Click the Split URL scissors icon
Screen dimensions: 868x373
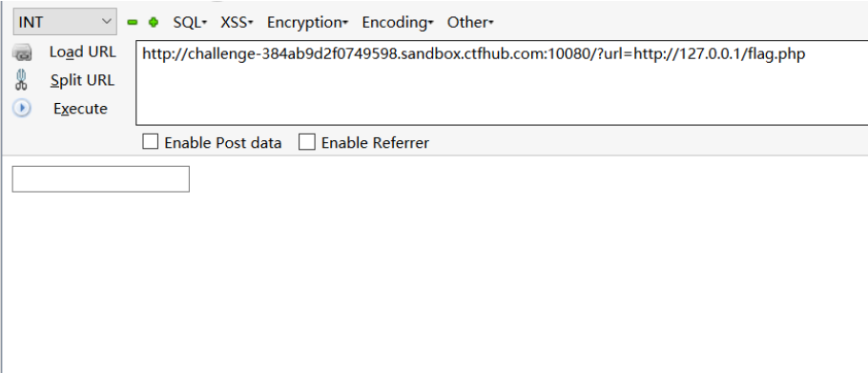pyautogui.click(x=21, y=80)
